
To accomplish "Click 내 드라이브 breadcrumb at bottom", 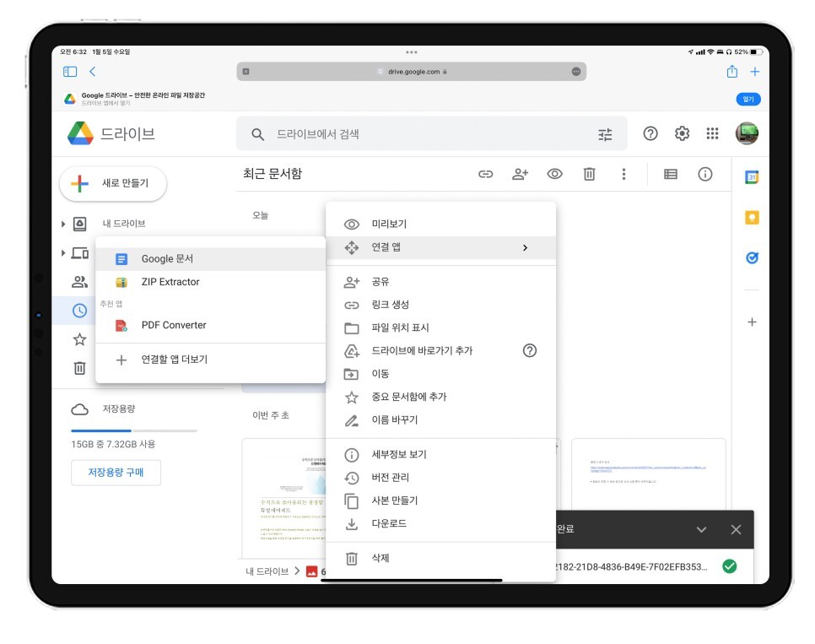I will tap(267, 571).
